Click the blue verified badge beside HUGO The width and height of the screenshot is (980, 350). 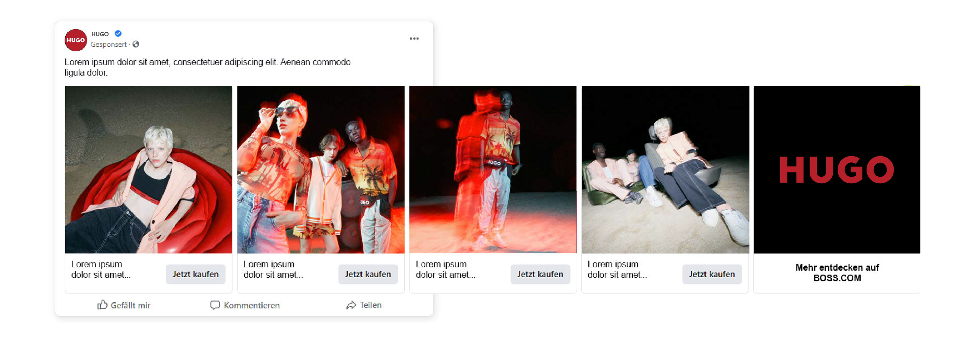tap(118, 33)
